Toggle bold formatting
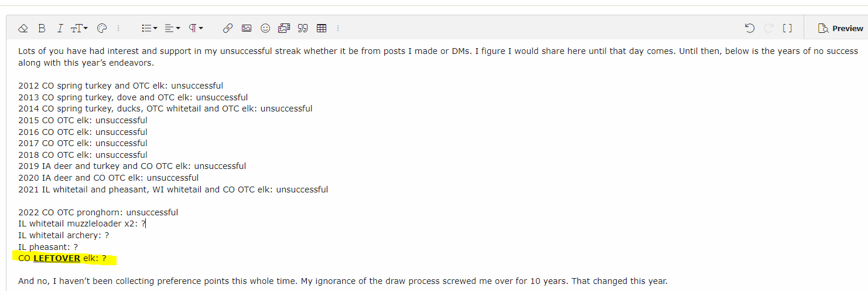Image resolution: width=868 pixels, height=291 pixels. pos(42,28)
